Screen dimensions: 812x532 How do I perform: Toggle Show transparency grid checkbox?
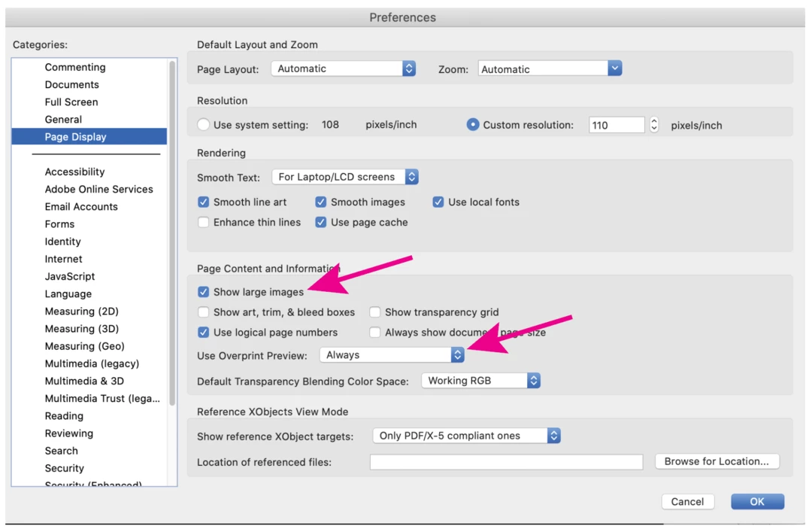pyautogui.click(x=375, y=312)
